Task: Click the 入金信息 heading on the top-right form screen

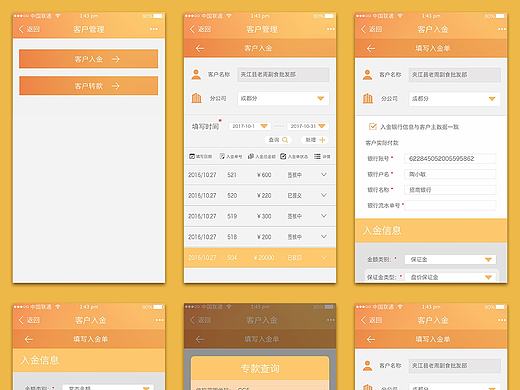Action: 382,230
